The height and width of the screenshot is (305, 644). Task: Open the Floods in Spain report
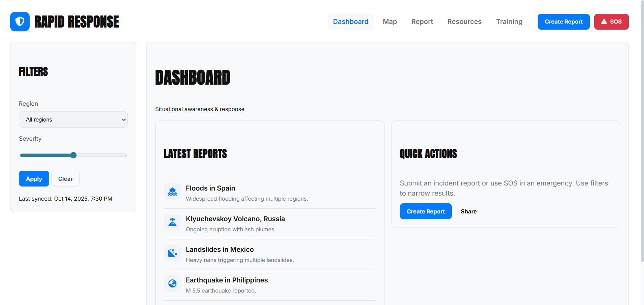210,188
